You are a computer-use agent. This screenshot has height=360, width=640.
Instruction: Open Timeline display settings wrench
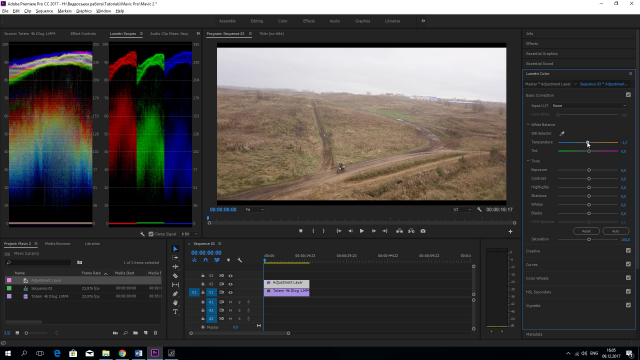pos(240,260)
